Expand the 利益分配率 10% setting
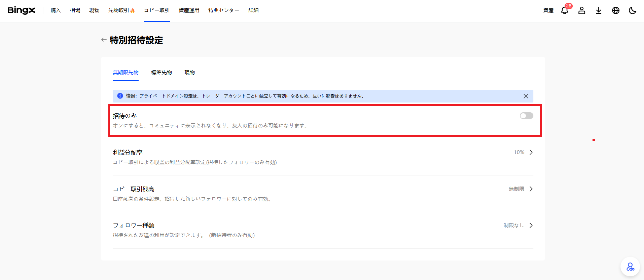Image resolution: width=644 pixels, height=280 pixels. pos(531,152)
